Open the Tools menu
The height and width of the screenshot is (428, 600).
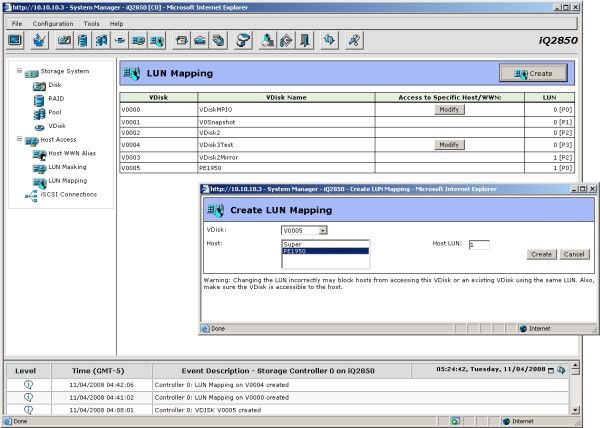tap(91, 24)
